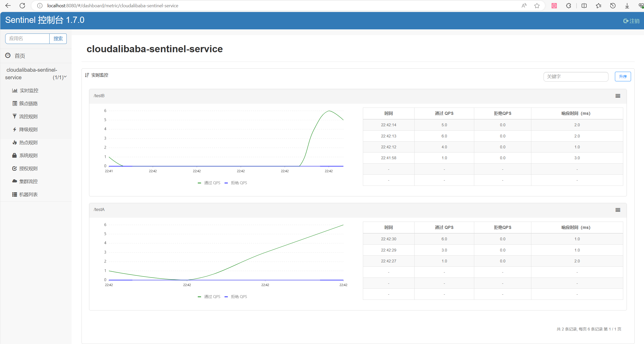Open favorites list icon
Screen dimensions: 644x344
[599, 6]
